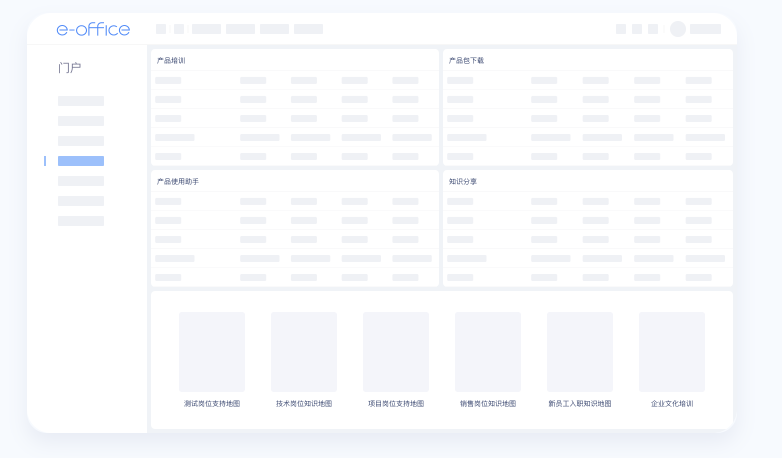Click the leftmost of three small header icons near avatar
The height and width of the screenshot is (458, 782).
point(621,29)
